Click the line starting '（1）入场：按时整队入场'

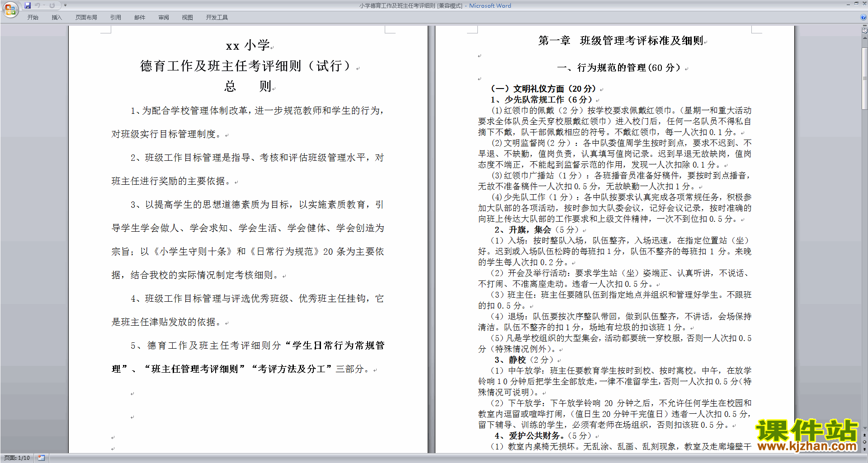point(620,240)
